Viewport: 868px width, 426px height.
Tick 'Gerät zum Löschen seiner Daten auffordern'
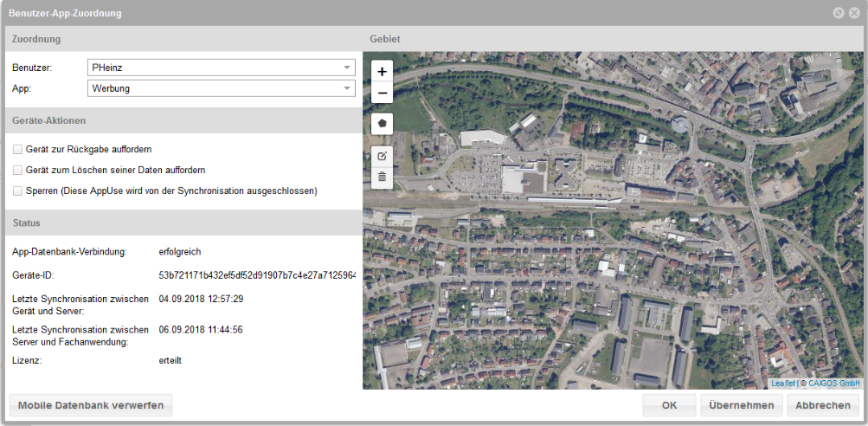pyautogui.click(x=17, y=171)
